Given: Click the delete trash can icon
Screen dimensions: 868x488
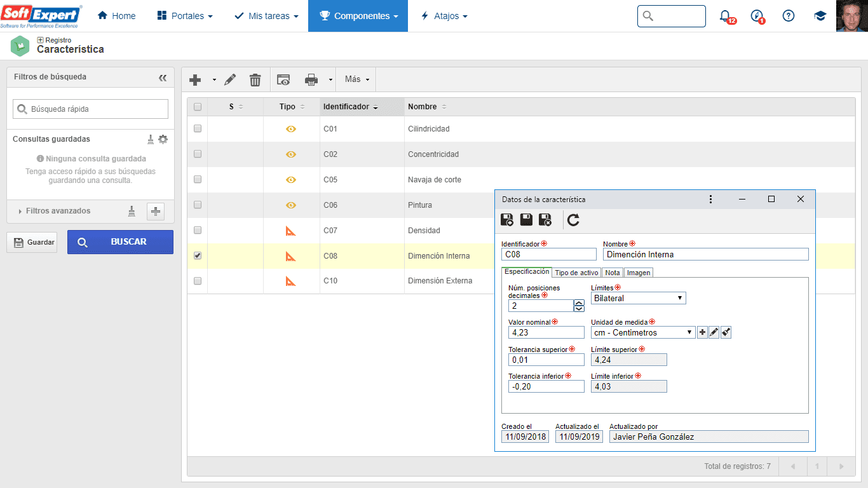Looking at the screenshot, I should click(255, 79).
